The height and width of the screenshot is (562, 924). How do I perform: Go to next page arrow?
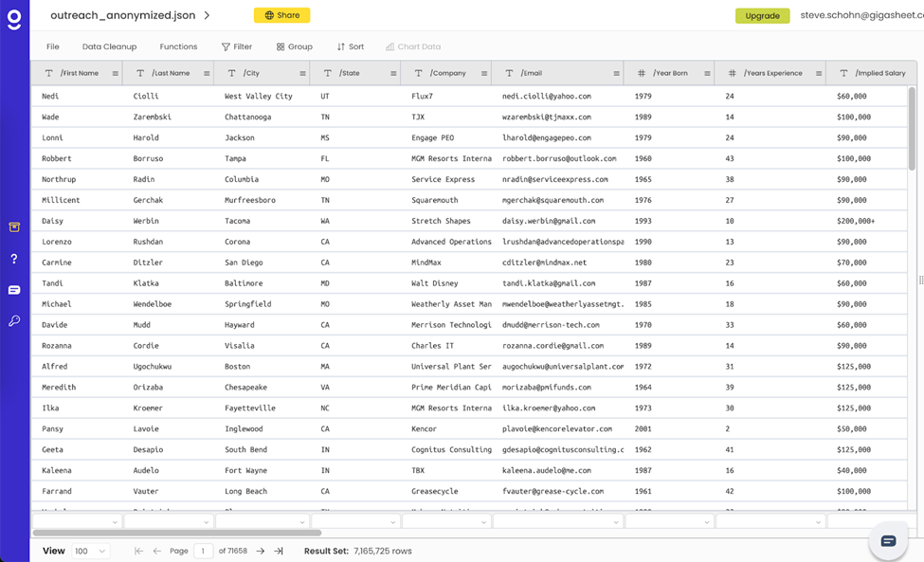coord(261,551)
